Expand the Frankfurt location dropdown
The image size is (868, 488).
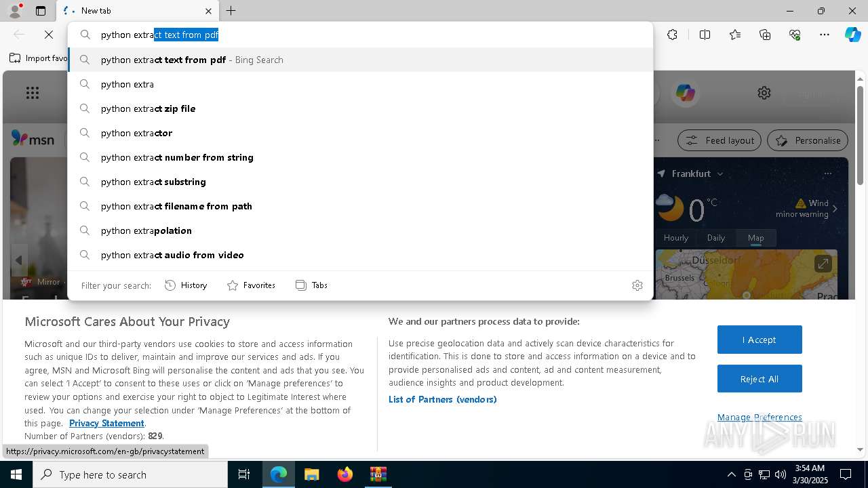(720, 174)
